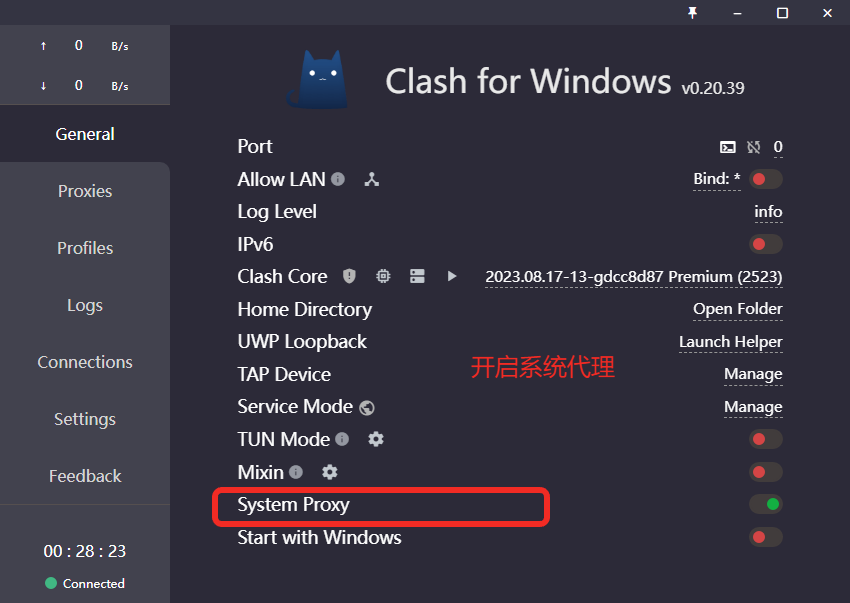Turn on the IPv6 toggle

coord(765,244)
